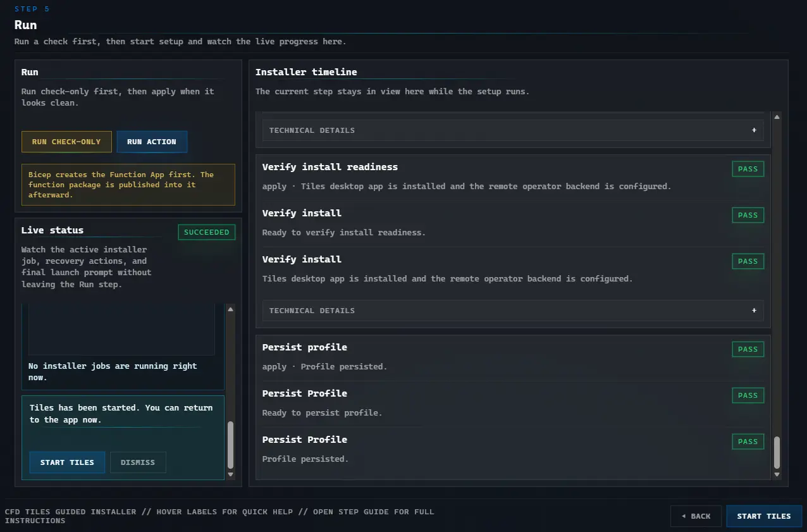This screenshot has height=532, width=807.
Task: Click the 'apply · Profile persisted.' description
Action: pyautogui.click(x=325, y=366)
